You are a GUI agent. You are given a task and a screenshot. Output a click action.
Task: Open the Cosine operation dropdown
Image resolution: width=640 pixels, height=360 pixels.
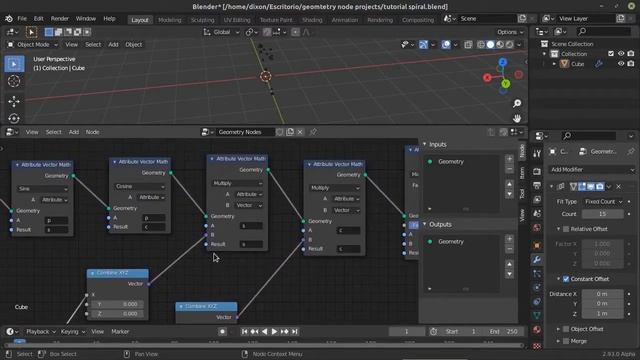pos(140,186)
